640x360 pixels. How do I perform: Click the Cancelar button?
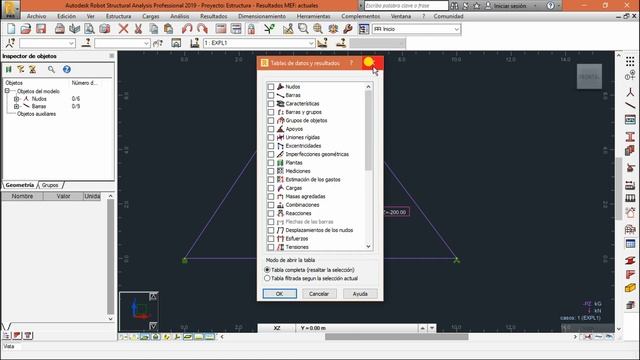coord(319,294)
